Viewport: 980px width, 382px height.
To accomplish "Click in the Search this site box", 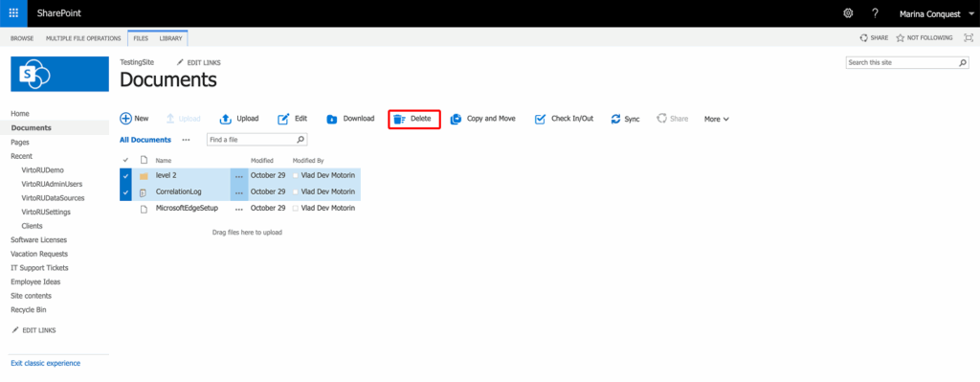I will point(902,62).
